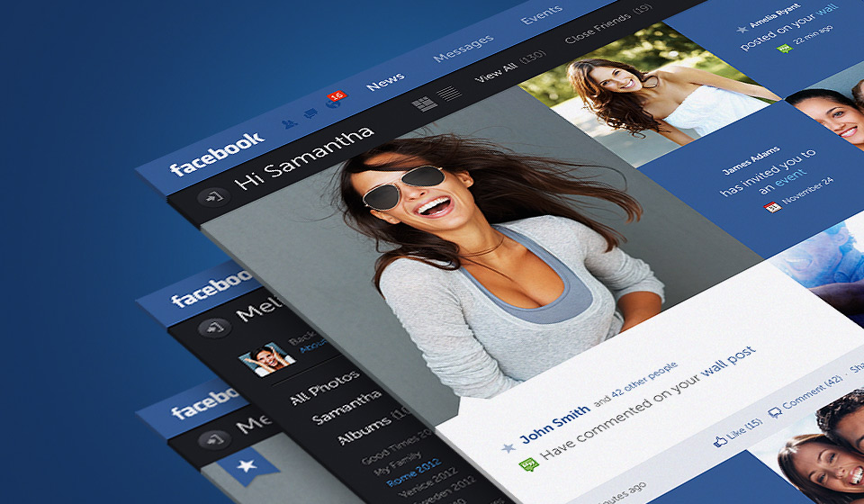Open the event link in James Adams invitation
The height and width of the screenshot is (504, 864).
[x=791, y=178]
